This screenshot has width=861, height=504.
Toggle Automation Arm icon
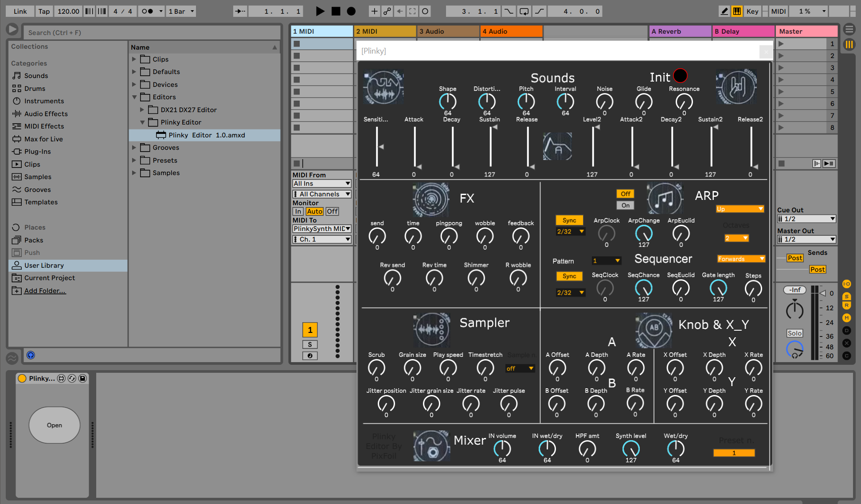click(x=387, y=11)
